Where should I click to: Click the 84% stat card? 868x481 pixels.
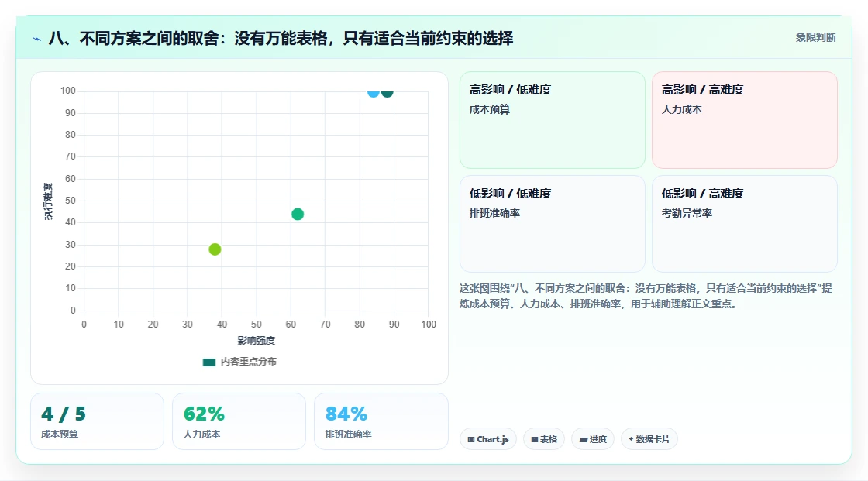pos(381,421)
